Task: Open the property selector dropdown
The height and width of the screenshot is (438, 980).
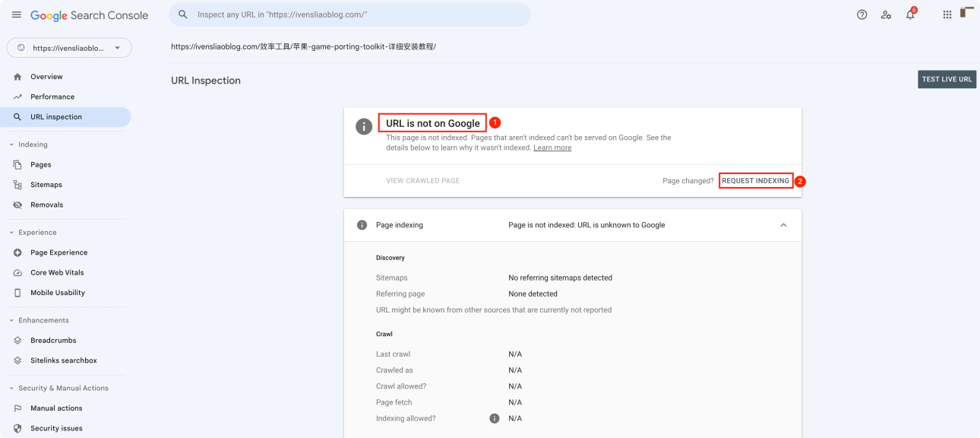Action: tap(69, 48)
